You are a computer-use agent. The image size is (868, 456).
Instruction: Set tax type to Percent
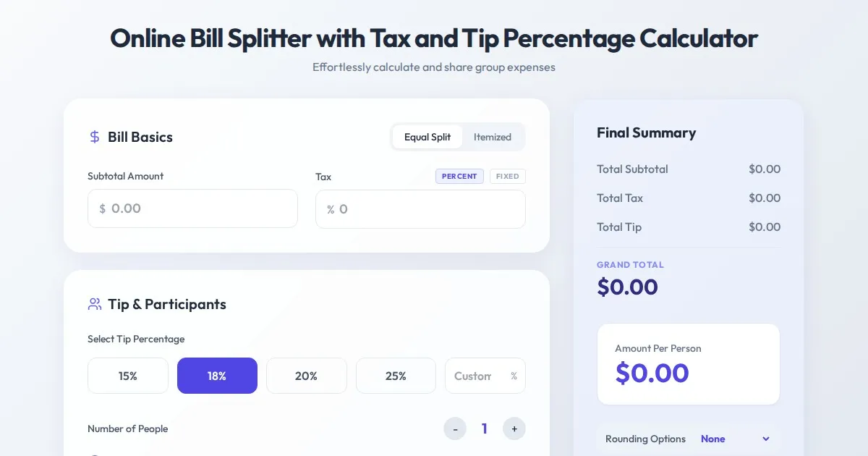pos(459,176)
